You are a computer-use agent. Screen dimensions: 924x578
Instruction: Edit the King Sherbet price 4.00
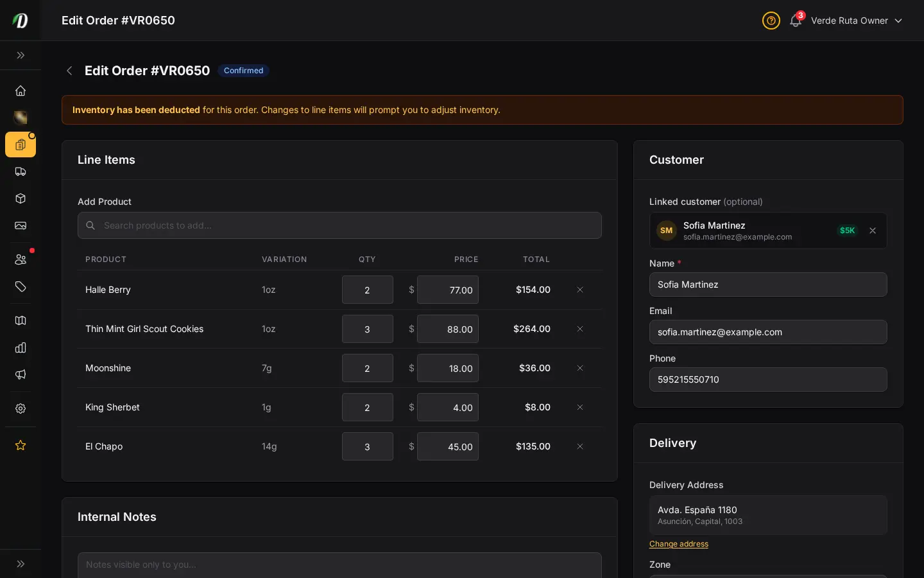[448, 407]
